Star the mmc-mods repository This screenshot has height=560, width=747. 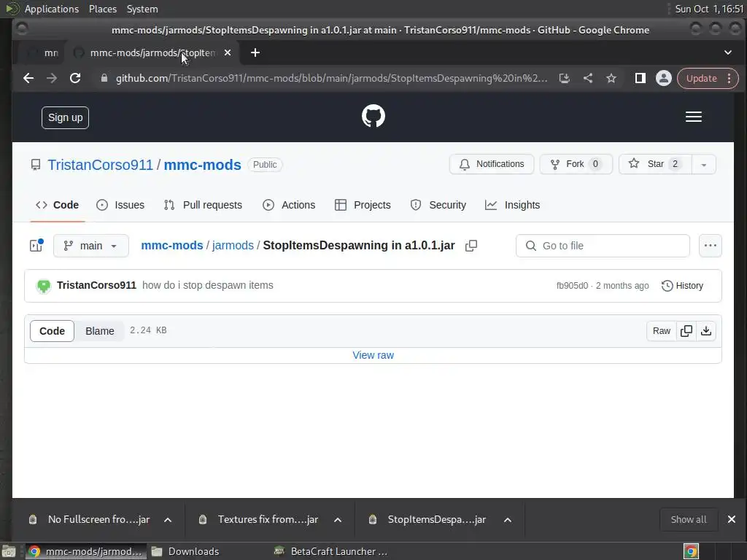click(x=655, y=164)
